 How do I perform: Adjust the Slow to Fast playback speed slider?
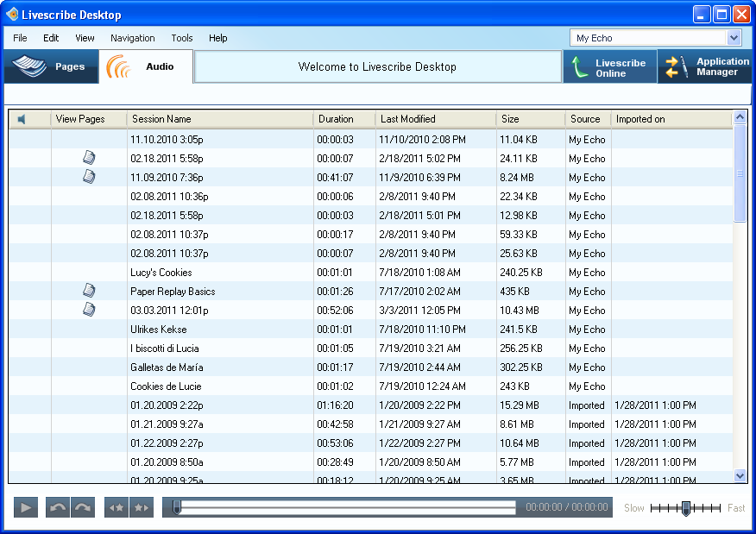(685, 508)
